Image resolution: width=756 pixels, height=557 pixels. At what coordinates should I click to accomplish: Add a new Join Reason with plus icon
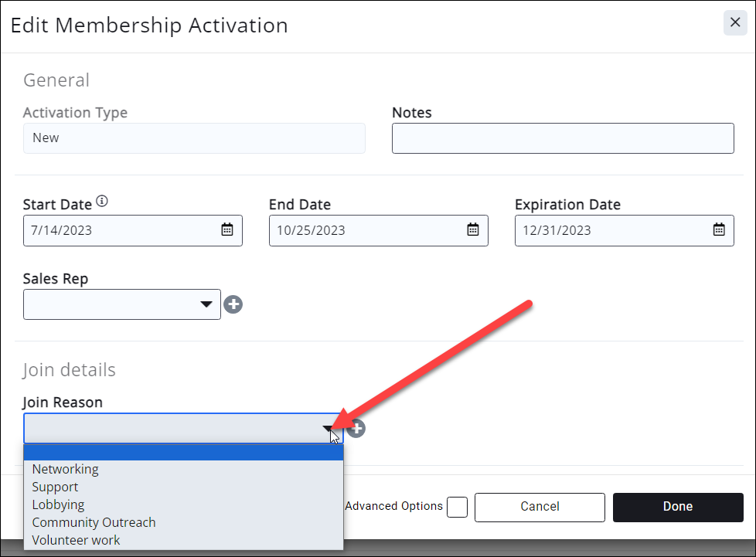(x=356, y=428)
